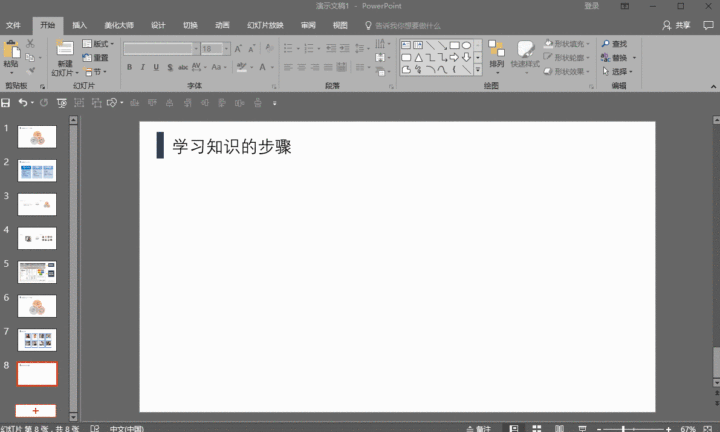This screenshot has width=720, height=432.
Task: Open the Select dropdown in Editing
Action: click(618, 72)
